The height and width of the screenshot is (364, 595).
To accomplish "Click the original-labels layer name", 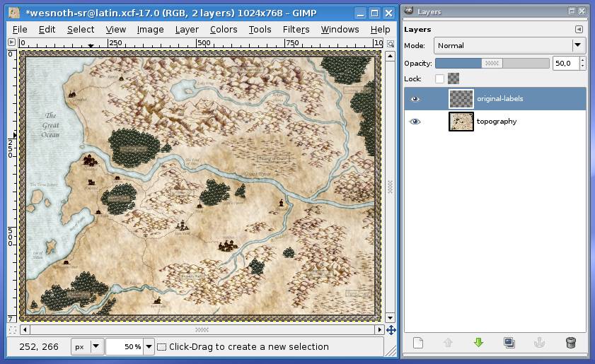I will pyautogui.click(x=499, y=98).
